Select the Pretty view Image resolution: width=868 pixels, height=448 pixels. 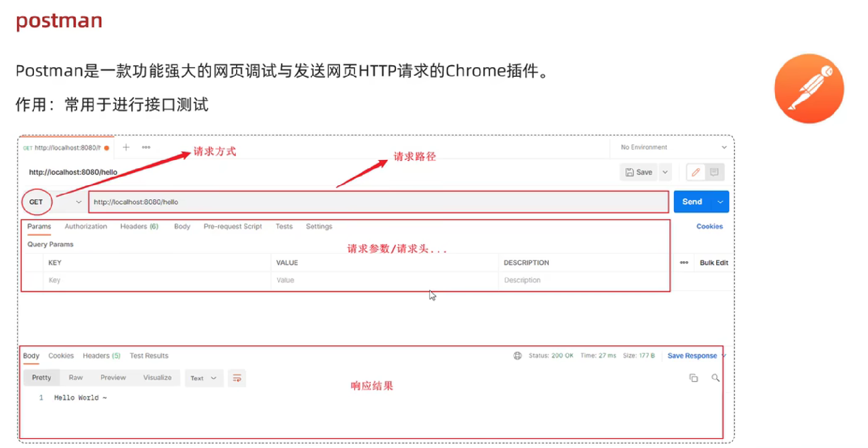(41, 377)
